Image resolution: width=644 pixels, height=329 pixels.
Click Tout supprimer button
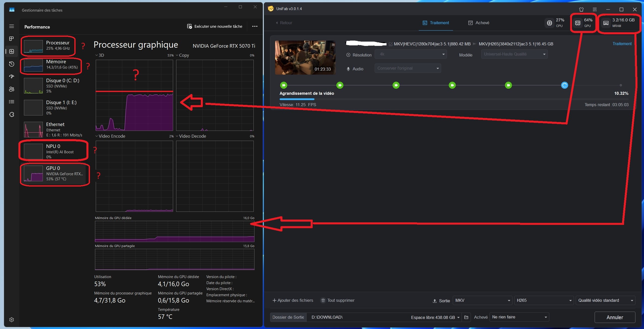pos(338,300)
